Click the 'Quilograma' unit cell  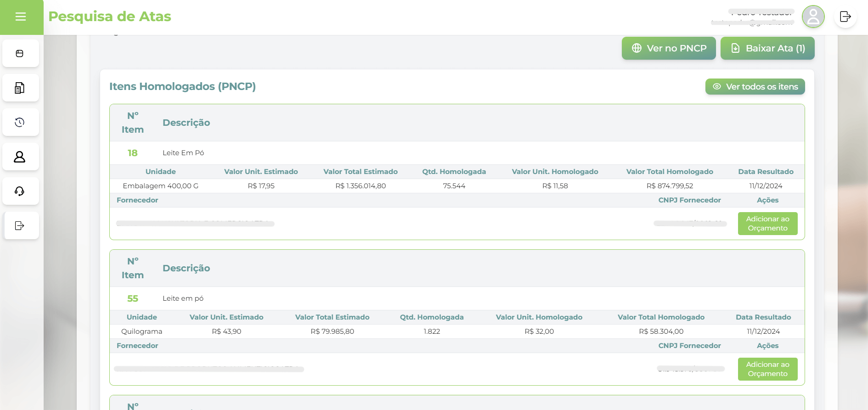pyautogui.click(x=141, y=331)
